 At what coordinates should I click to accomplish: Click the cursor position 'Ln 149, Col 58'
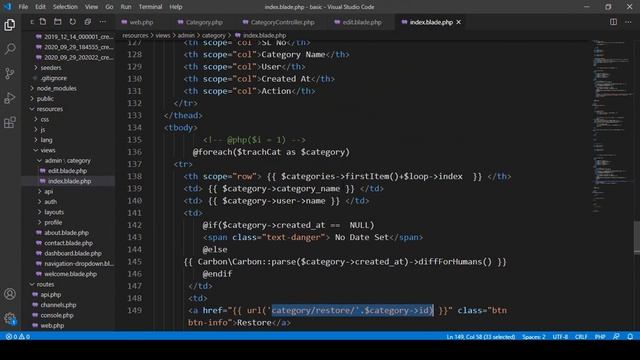click(480, 337)
